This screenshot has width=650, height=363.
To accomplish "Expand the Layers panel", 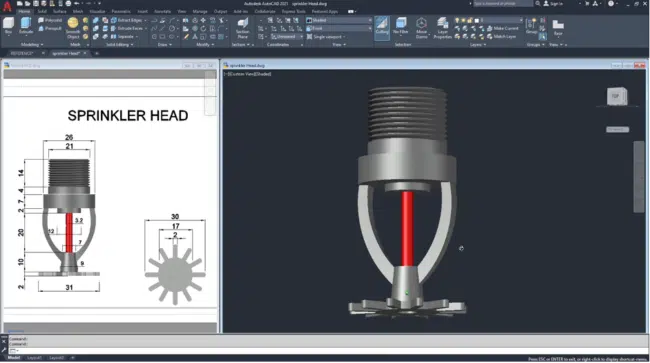I will coord(478,44).
